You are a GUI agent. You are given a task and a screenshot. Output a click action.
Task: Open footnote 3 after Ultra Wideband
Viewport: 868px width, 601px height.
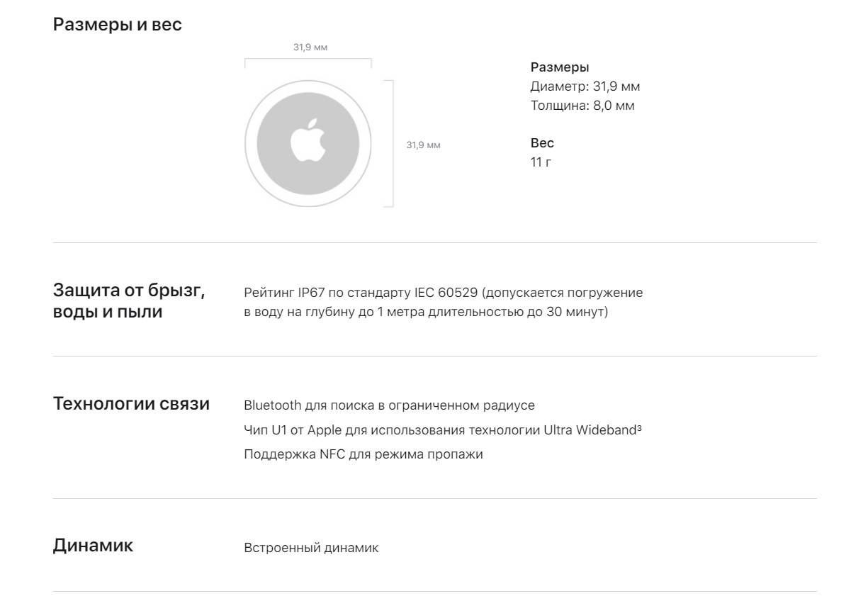[639, 427]
